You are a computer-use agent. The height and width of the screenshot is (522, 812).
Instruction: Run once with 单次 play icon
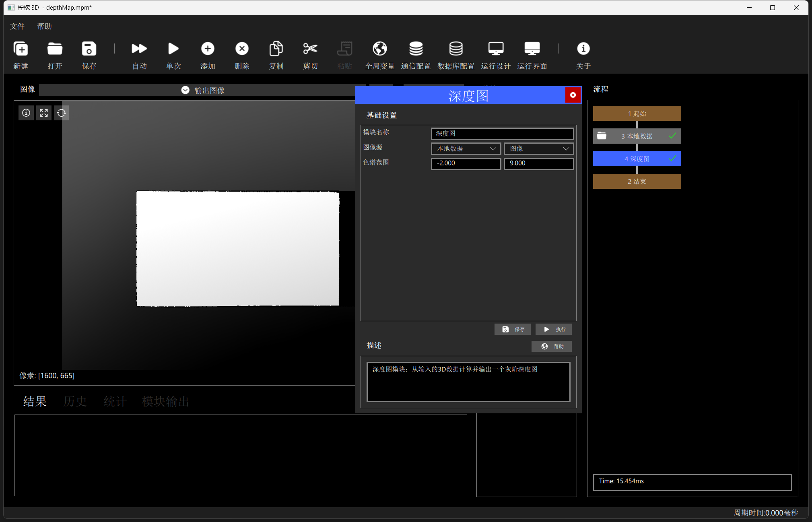click(173, 49)
